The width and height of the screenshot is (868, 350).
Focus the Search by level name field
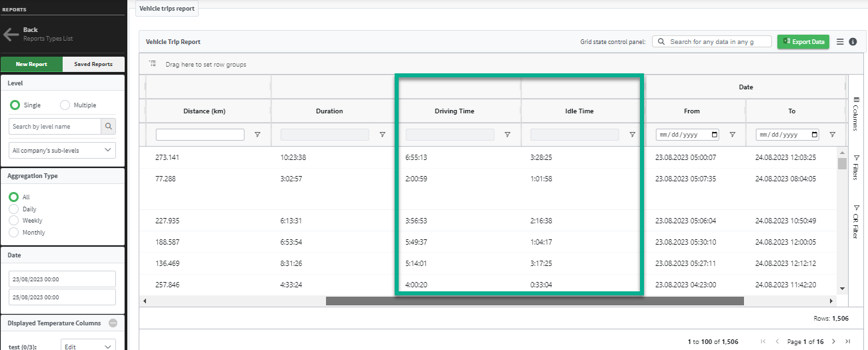click(55, 126)
